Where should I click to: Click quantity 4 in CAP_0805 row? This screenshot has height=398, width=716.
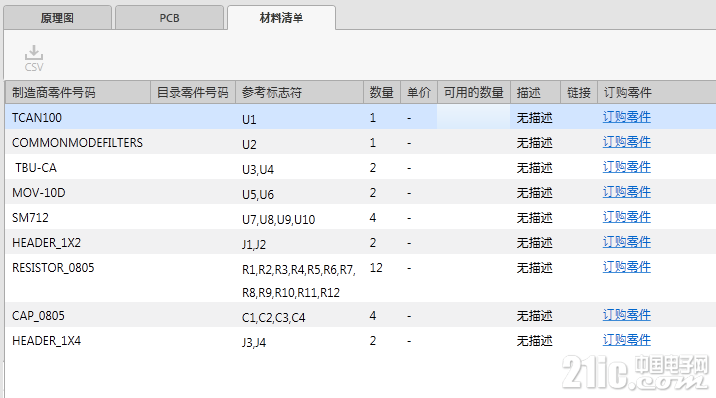[373, 316]
